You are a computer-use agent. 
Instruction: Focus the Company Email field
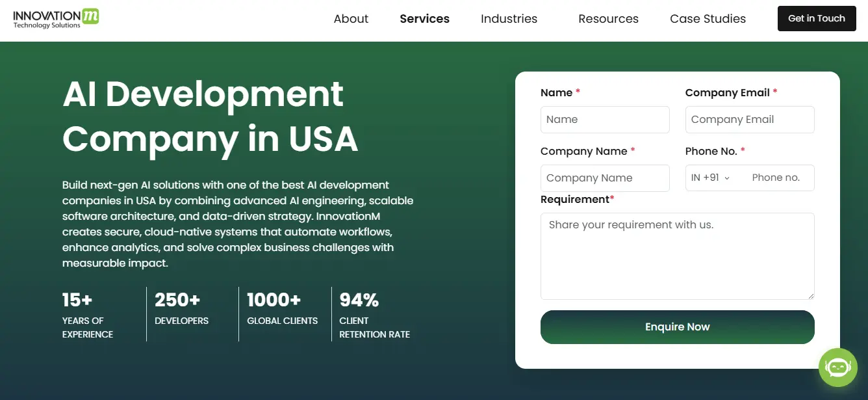[750, 120]
